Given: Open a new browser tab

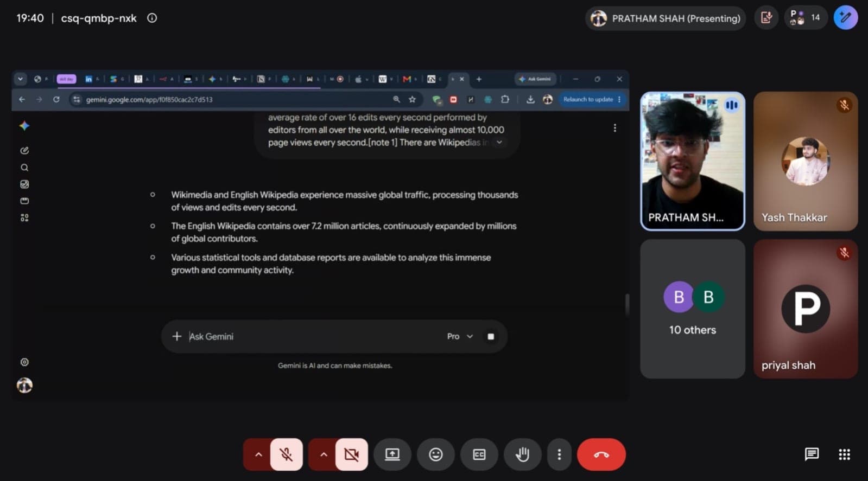Looking at the screenshot, I should [x=479, y=79].
